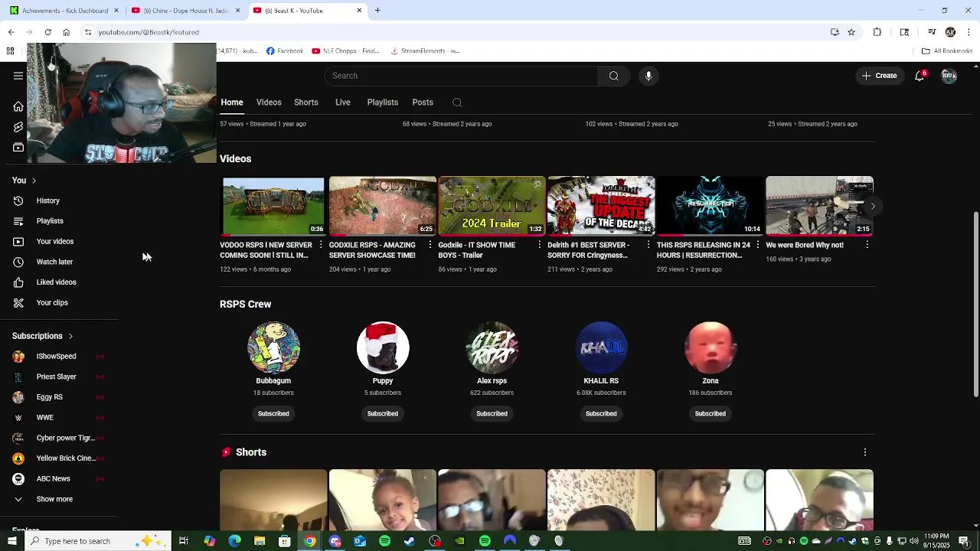The height and width of the screenshot is (551, 980).
Task: Expand the Subscriptions section chevron
Action: coord(70,336)
